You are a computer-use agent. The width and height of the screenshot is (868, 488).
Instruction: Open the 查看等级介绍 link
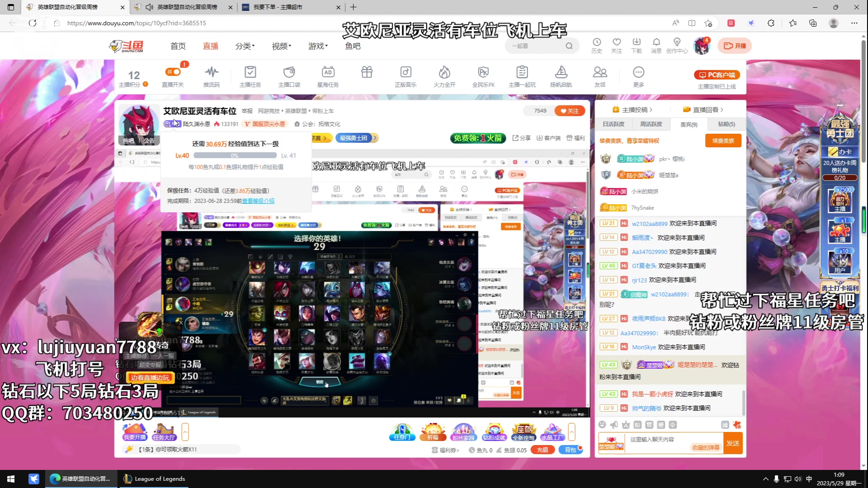pyautogui.click(x=258, y=201)
